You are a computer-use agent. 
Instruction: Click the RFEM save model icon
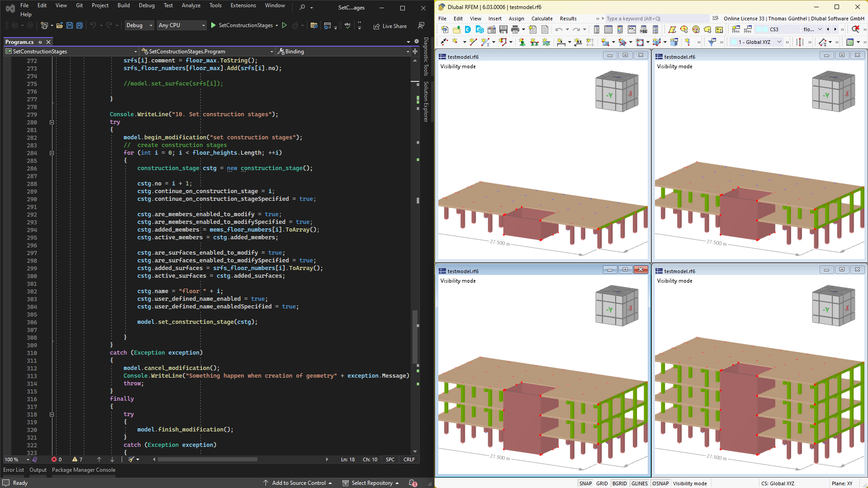(503, 30)
